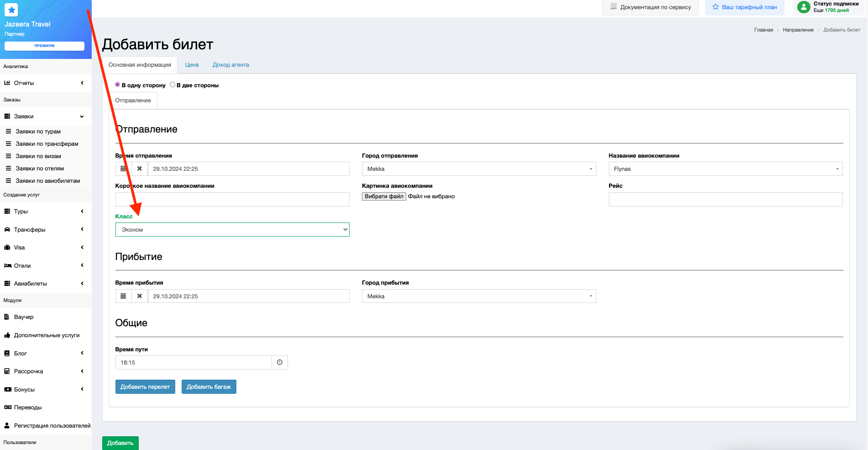868x450 pixels.
Task: Clear arrival time with the X icon
Action: 140,296
